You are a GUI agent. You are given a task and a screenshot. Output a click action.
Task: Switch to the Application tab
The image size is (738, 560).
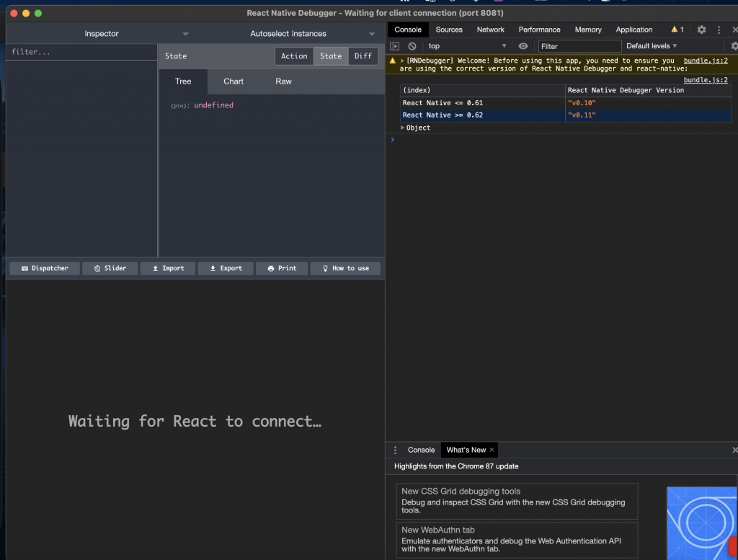(634, 30)
